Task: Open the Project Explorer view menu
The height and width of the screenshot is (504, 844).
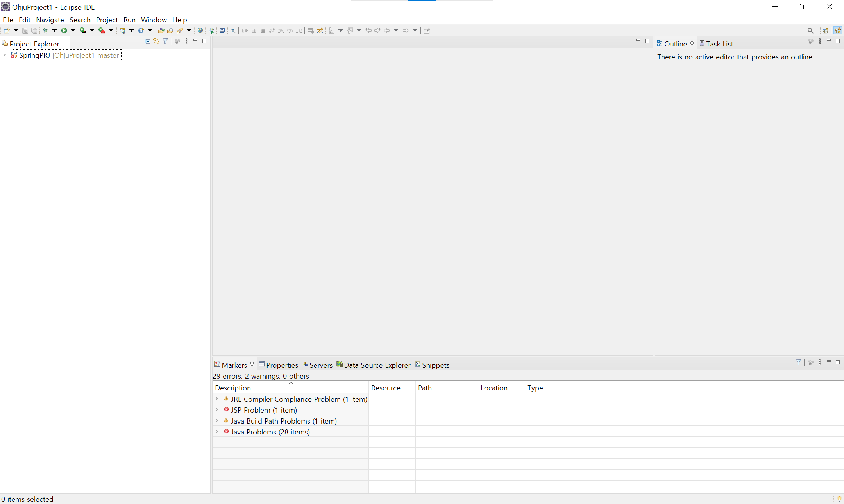Action: [186, 41]
